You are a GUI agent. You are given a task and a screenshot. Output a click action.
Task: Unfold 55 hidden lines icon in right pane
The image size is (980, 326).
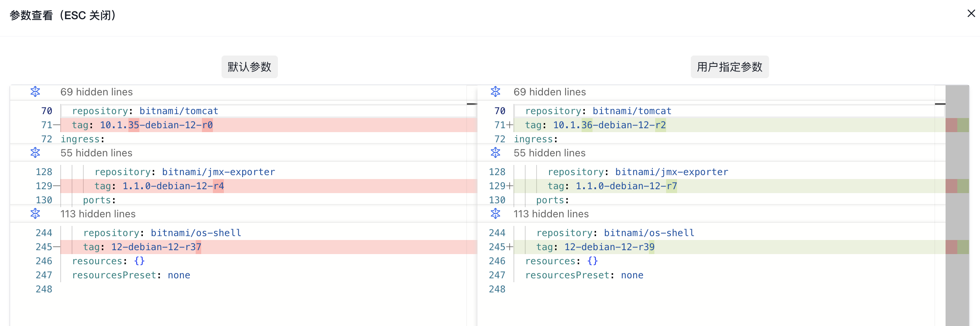pyautogui.click(x=495, y=153)
